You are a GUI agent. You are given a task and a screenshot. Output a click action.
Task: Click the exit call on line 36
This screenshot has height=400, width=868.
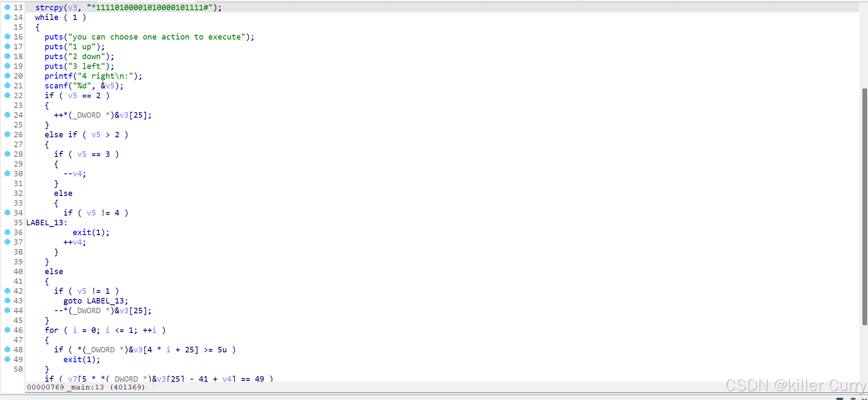pyautogui.click(x=82, y=232)
